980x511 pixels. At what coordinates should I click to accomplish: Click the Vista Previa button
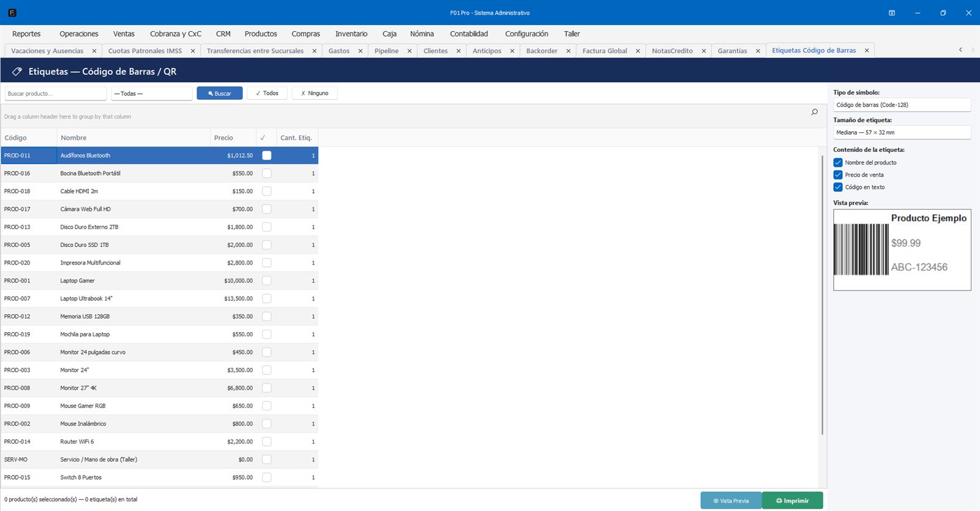(x=731, y=501)
